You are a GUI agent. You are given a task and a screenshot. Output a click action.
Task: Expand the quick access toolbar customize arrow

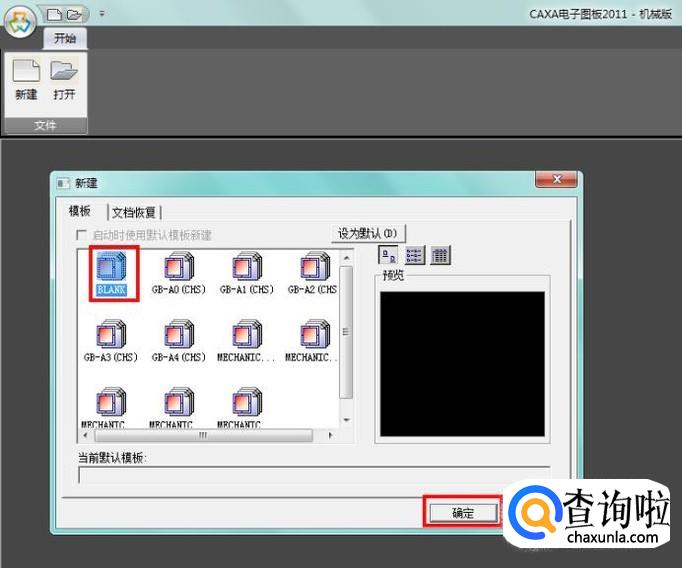[102, 14]
